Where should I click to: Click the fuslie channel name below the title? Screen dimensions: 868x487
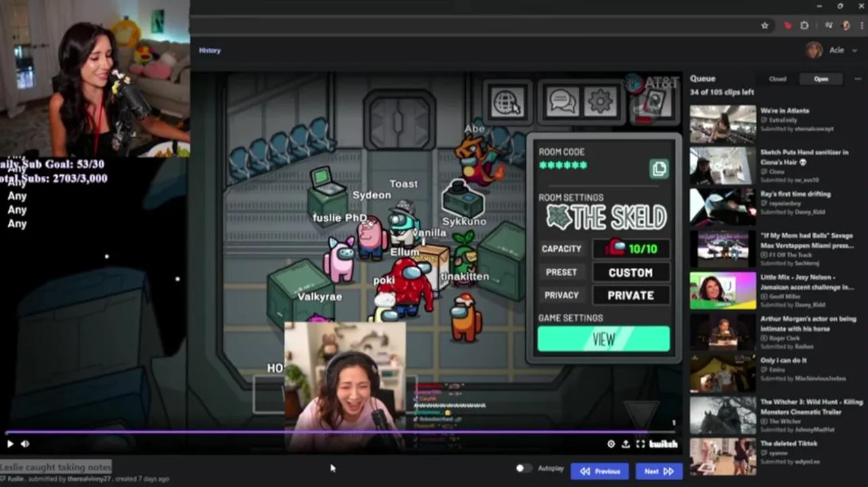[x=15, y=479]
